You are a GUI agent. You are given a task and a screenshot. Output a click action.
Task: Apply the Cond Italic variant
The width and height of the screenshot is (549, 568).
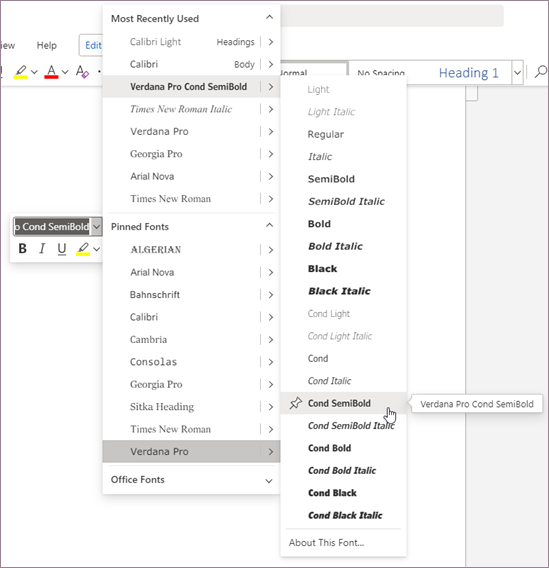343,381
